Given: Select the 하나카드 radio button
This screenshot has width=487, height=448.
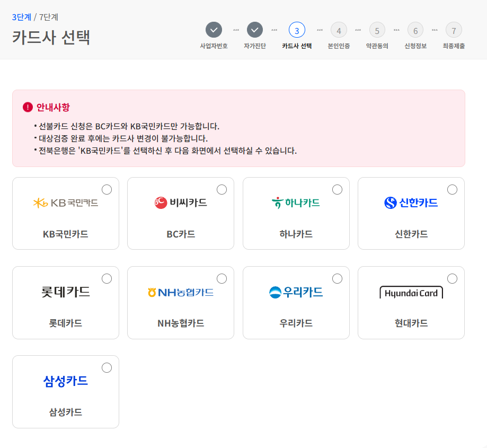Looking at the screenshot, I should pos(338,189).
